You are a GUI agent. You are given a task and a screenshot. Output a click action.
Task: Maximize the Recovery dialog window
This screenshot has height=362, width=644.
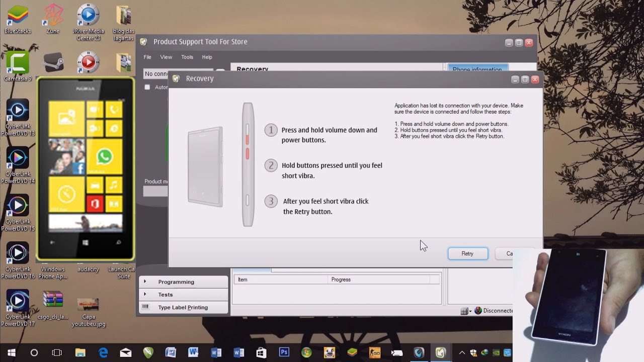pos(525,79)
